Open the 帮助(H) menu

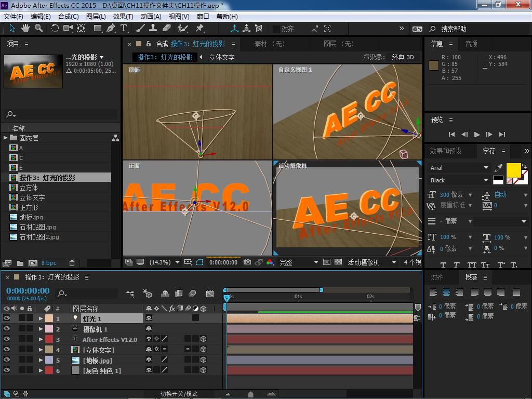coord(227,16)
